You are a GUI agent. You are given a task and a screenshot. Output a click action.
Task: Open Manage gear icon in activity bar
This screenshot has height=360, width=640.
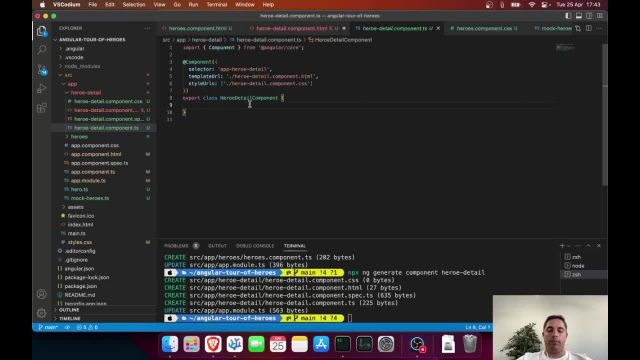[x=42, y=313]
